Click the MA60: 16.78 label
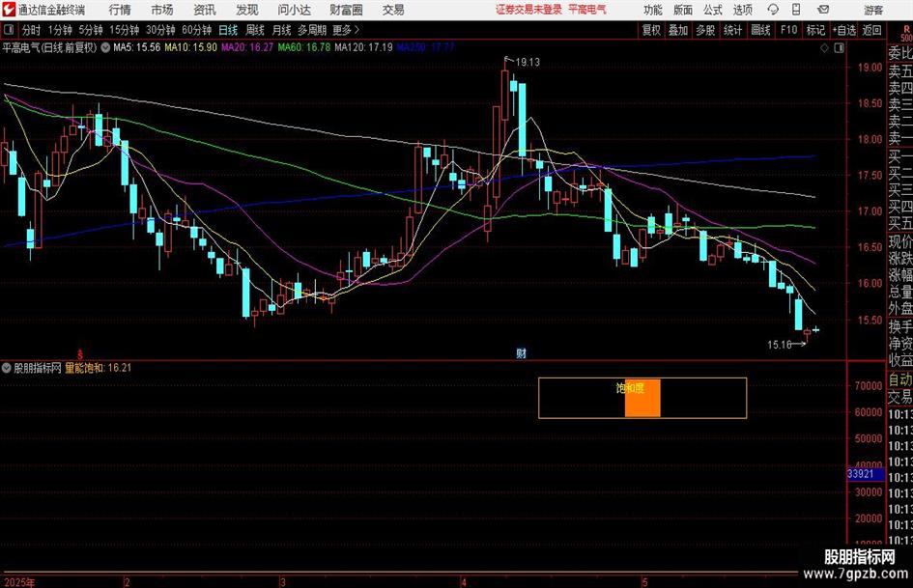Image resolution: width=913 pixels, height=588 pixels. click(x=304, y=47)
